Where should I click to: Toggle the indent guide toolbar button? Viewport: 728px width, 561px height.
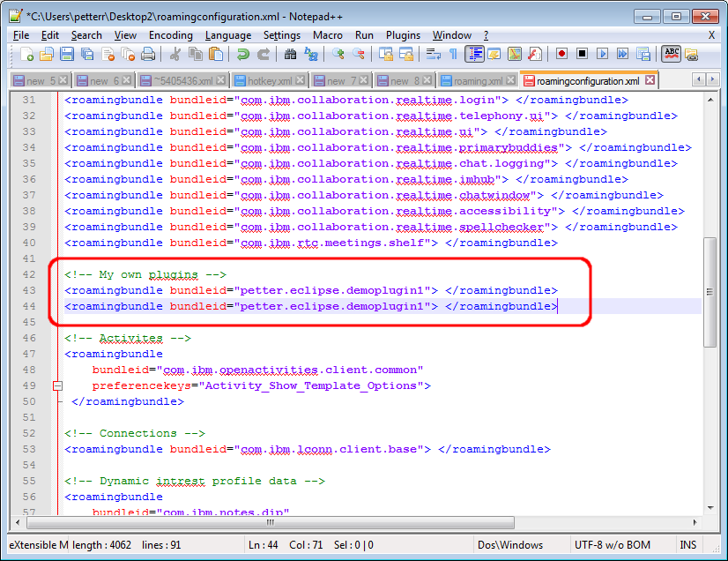tap(474, 55)
